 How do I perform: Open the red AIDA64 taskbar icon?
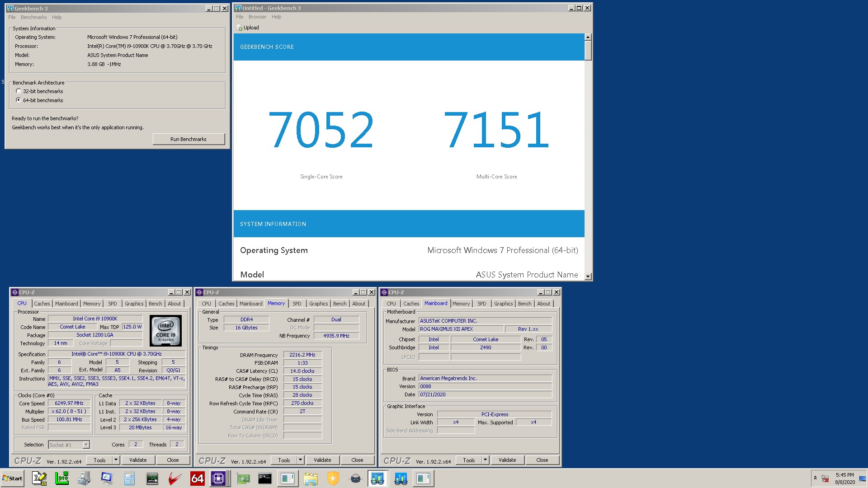pos(198,479)
